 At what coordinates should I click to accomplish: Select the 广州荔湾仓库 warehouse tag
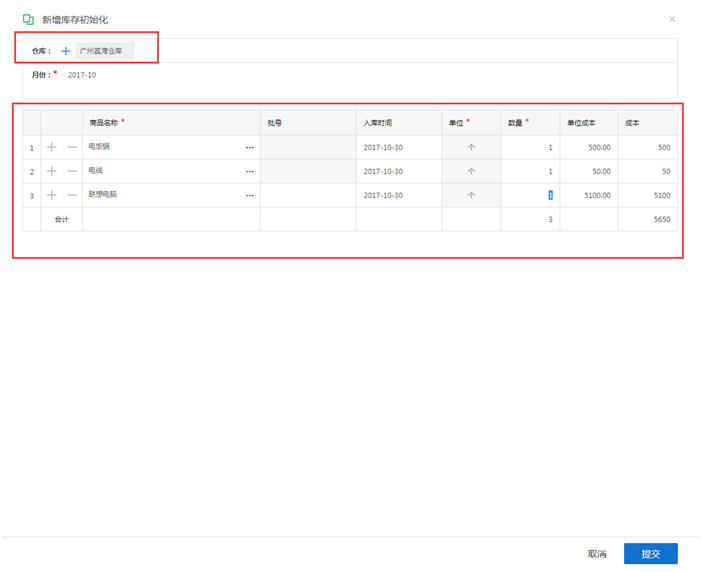(x=105, y=51)
